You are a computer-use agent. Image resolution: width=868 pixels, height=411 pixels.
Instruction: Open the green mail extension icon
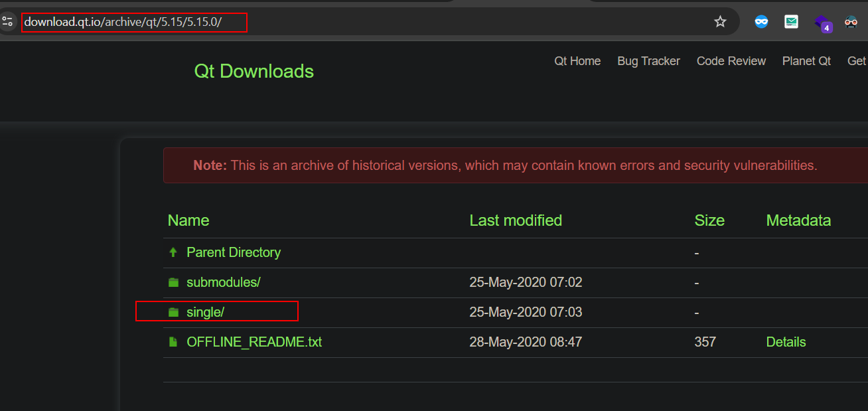[791, 22]
